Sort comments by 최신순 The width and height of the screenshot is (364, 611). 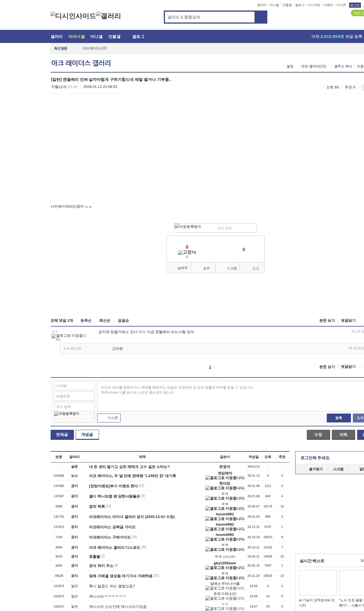(105, 321)
